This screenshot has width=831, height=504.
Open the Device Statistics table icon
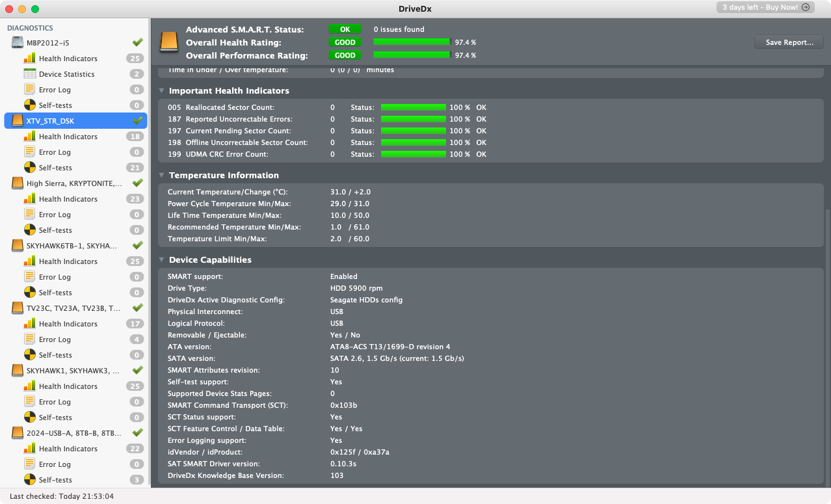pos(29,74)
